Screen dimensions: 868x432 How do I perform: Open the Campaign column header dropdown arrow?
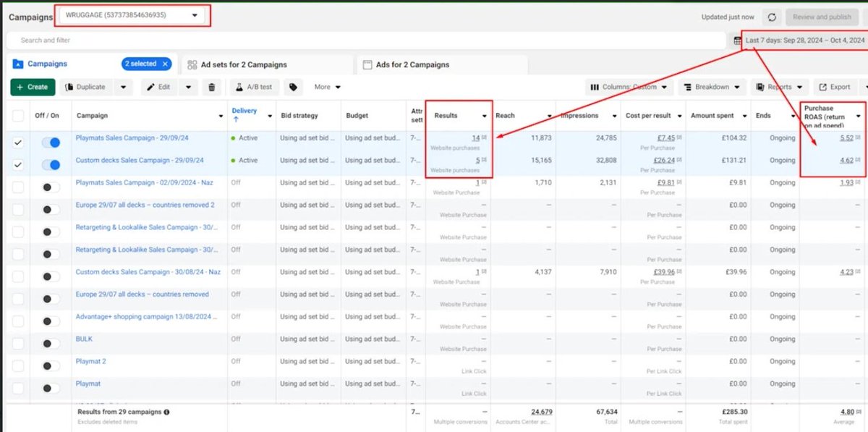221,116
